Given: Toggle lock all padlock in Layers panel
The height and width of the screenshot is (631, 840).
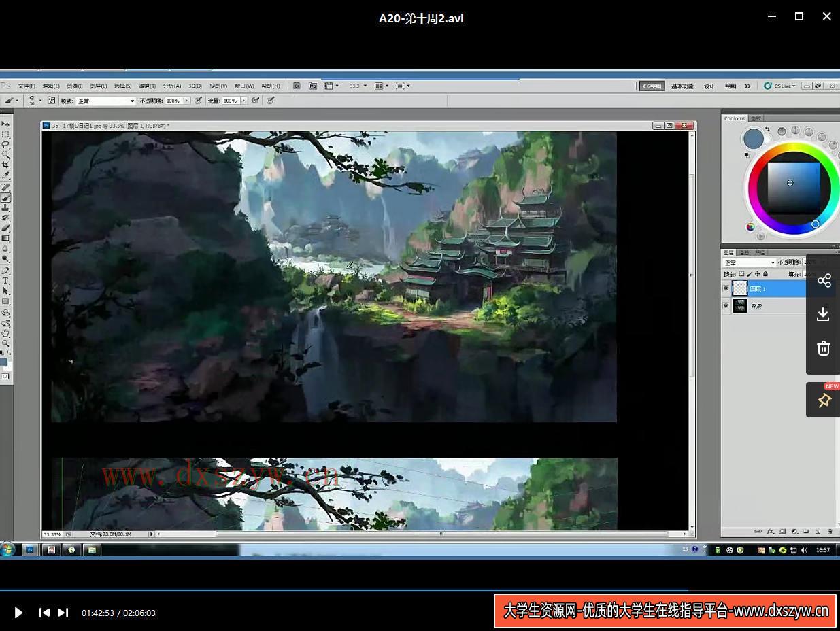Looking at the screenshot, I should coord(765,273).
